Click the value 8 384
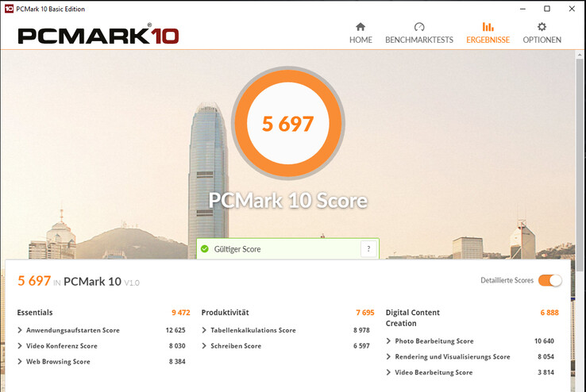This screenshot has width=586, height=392. tap(177, 361)
